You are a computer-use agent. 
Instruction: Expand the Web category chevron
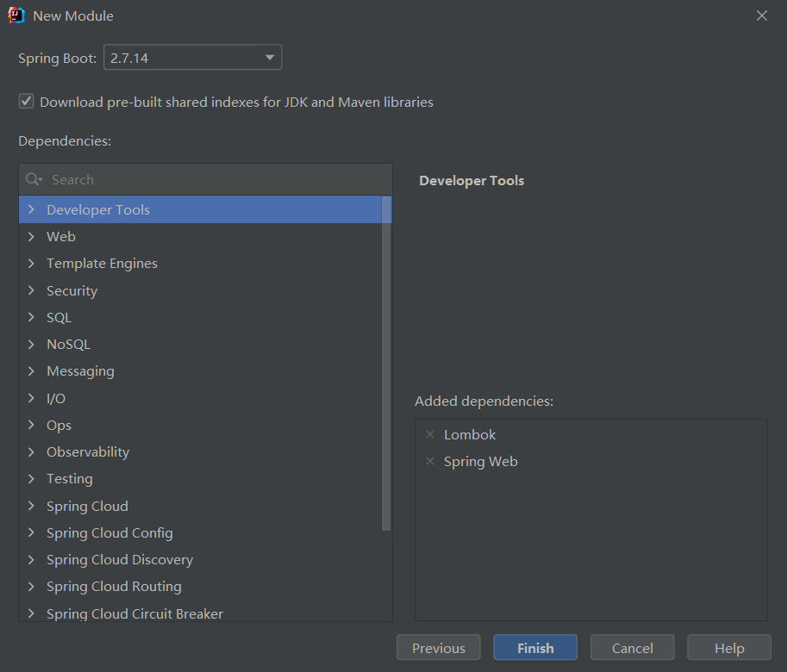(31, 236)
